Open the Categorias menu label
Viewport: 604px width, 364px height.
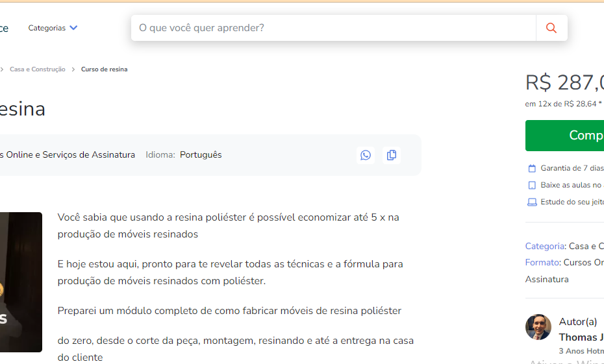[x=47, y=28]
